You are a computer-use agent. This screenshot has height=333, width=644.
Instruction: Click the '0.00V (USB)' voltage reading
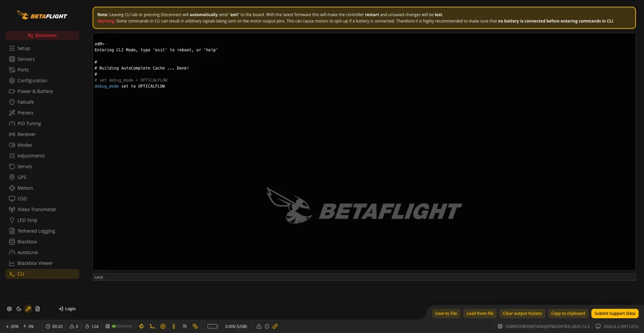coord(236,326)
